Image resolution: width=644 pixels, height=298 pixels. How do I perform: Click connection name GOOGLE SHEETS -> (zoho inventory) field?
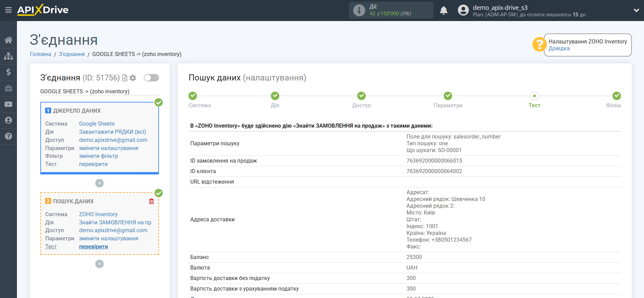(100, 91)
